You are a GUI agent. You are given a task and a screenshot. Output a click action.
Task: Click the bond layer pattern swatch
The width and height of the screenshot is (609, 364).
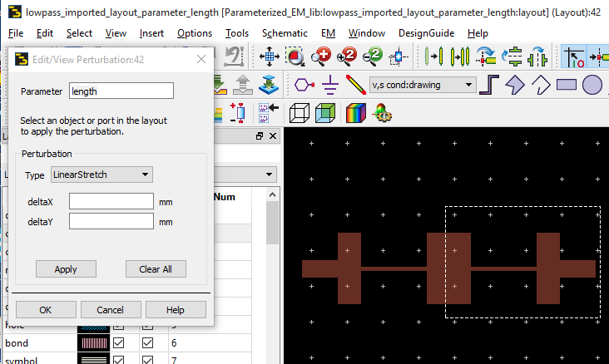[x=92, y=343]
